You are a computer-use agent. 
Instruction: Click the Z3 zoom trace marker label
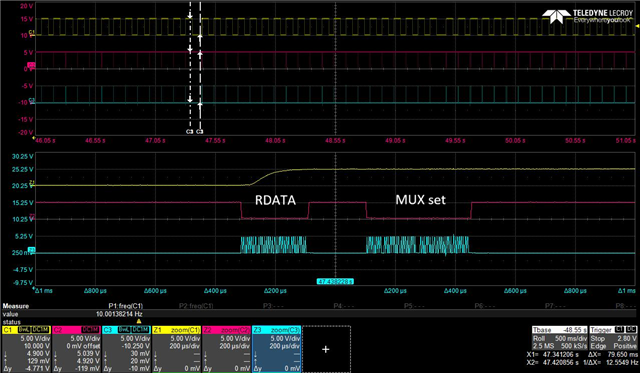[x=31, y=250]
